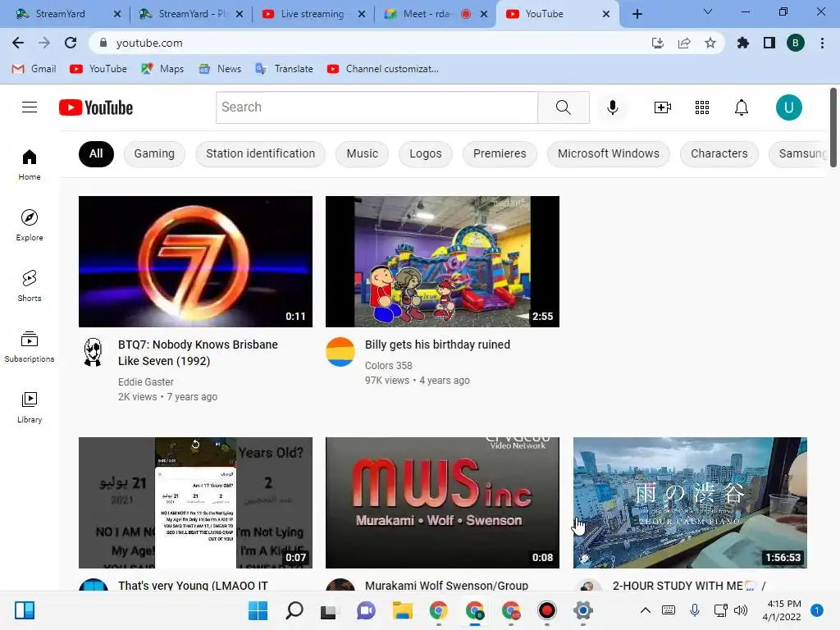Select the Logos filter chip
Screen dimensions: 840x630
tap(426, 153)
